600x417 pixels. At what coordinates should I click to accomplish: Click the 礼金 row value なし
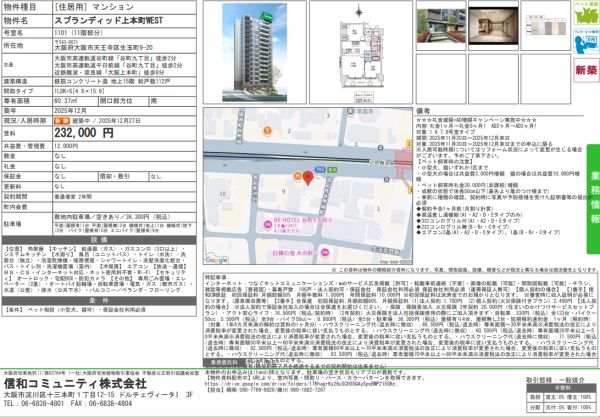[60, 166]
